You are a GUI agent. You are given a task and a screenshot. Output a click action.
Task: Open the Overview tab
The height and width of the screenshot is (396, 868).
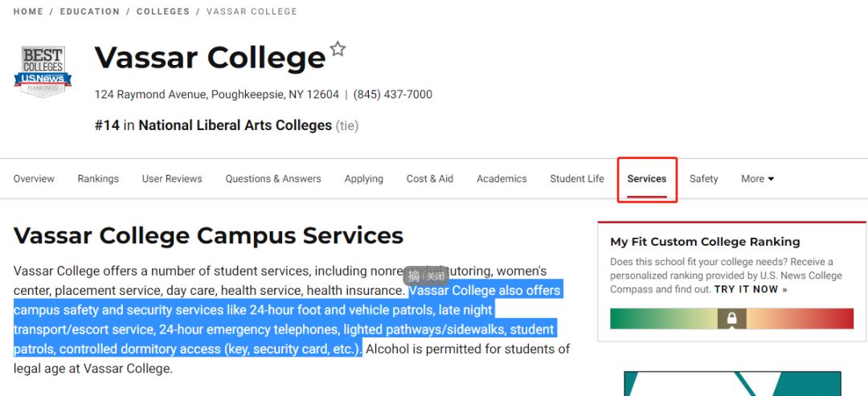(x=34, y=178)
